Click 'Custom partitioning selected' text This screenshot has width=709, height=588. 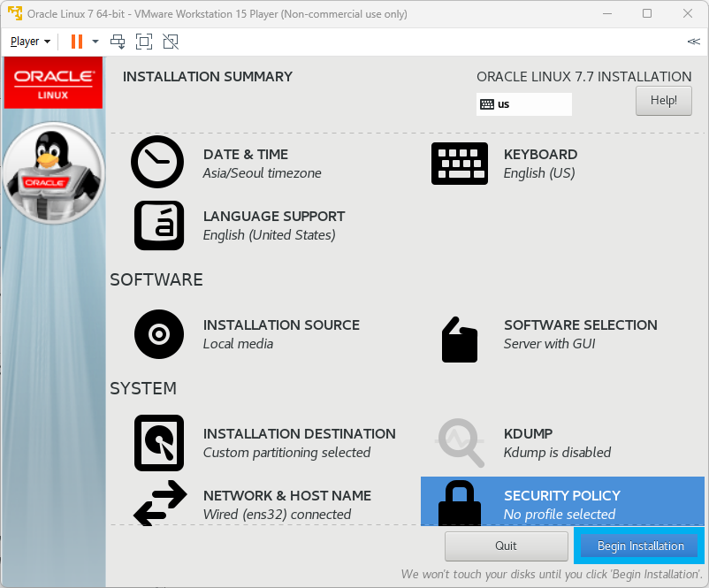(286, 453)
